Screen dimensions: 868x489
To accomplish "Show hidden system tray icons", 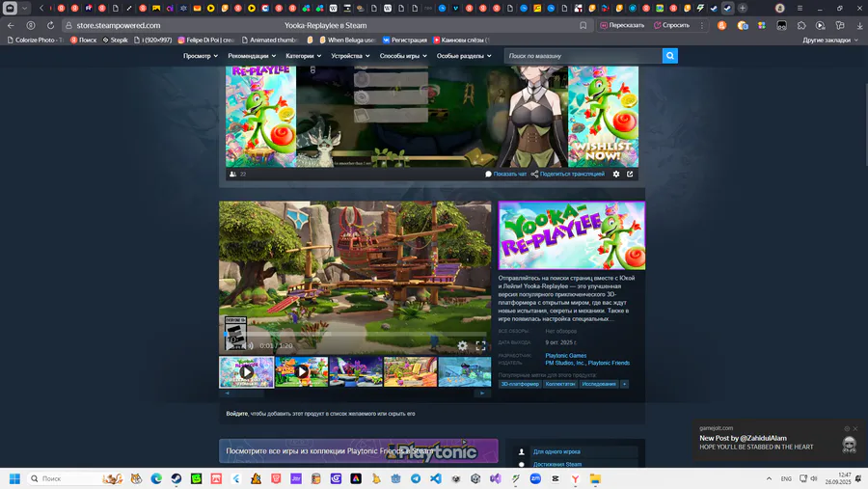I will click(769, 478).
